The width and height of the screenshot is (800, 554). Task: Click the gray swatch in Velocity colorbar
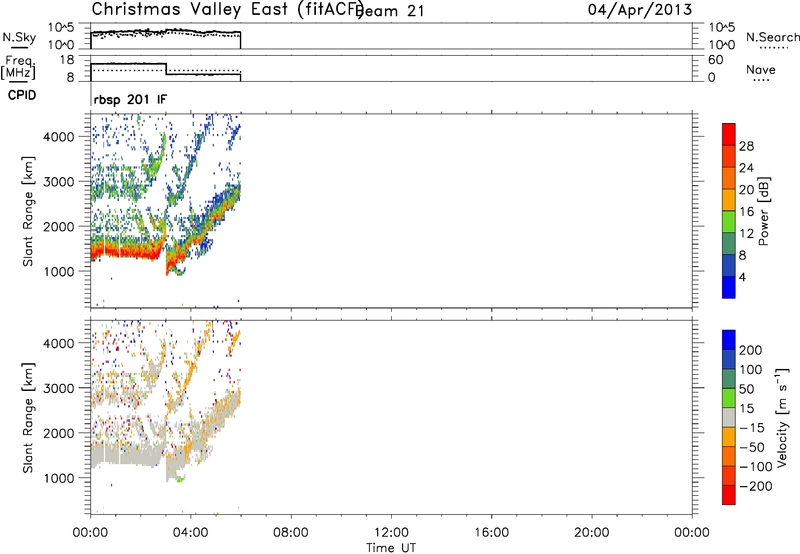pyautogui.click(x=729, y=417)
